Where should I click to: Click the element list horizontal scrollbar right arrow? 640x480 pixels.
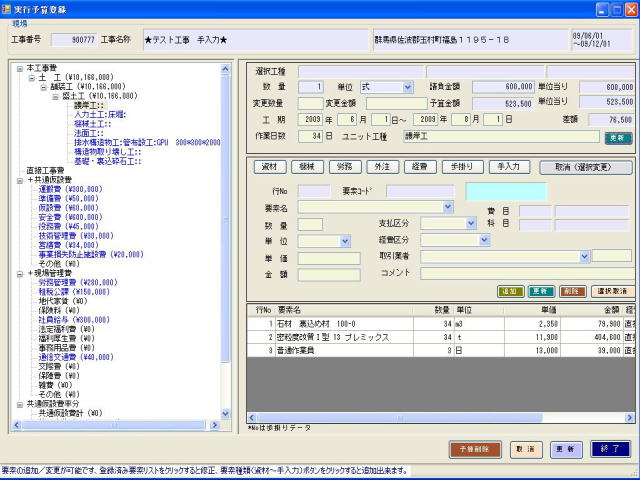pyautogui.click(x=630, y=417)
